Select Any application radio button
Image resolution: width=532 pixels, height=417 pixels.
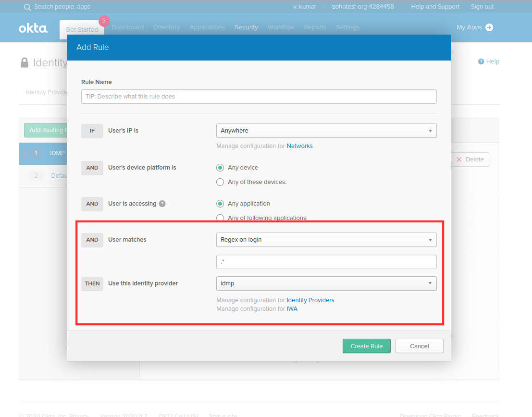[220, 204]
